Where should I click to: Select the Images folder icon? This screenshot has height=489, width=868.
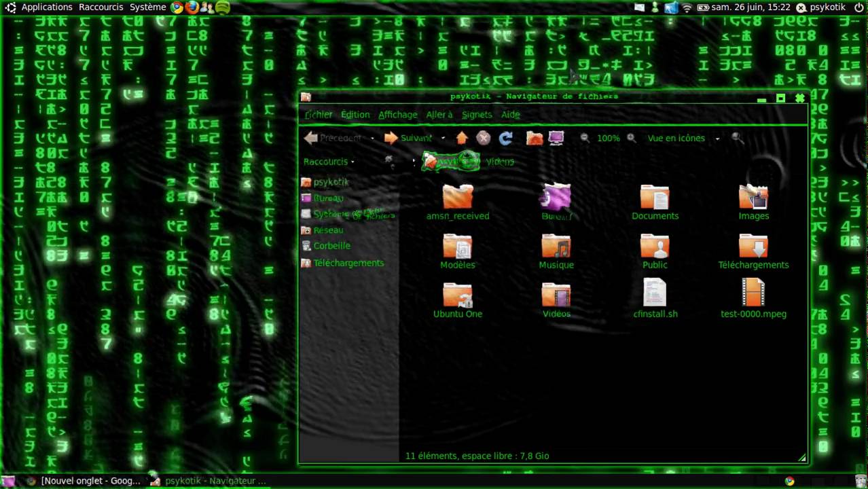coord(753,197)
